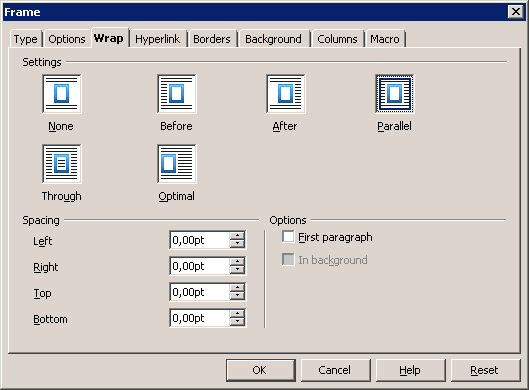Select the Optimal wrap icon
Viewport: 529px width, 390px height.
coord(177,164)
